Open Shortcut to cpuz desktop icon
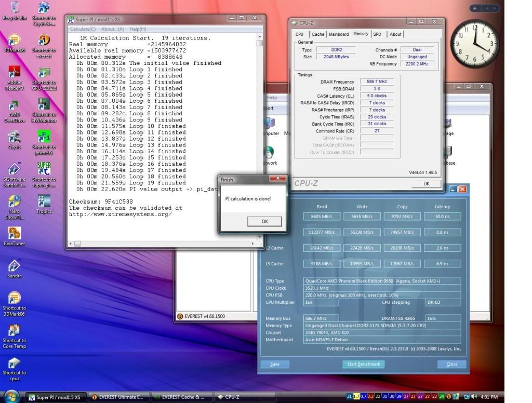 (14, 369)
